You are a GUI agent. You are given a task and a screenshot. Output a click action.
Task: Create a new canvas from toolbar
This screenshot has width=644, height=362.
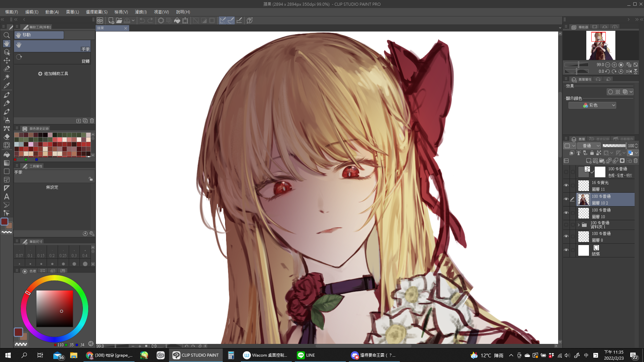(111, 20)
